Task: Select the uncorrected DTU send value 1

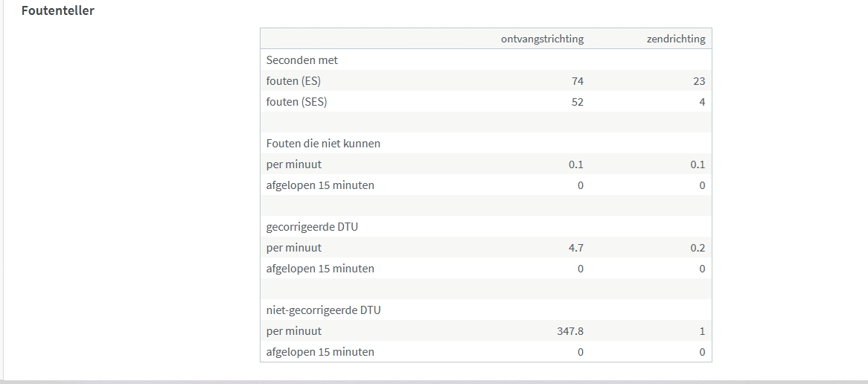Action: [702, 331]
